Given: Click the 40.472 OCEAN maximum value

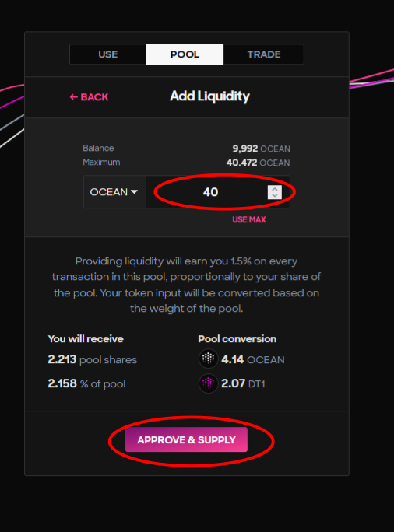Looking at the screenshot, I should click(x=259, y=163).
